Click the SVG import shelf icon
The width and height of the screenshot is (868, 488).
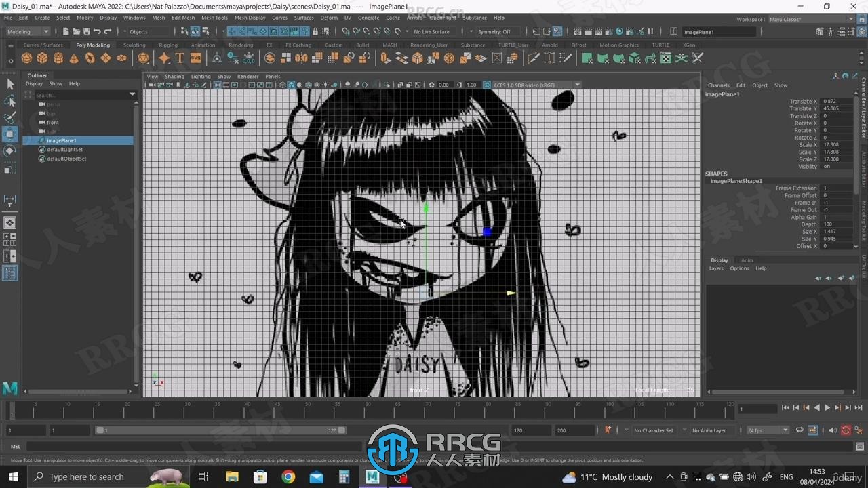click(x=196, y=58)
